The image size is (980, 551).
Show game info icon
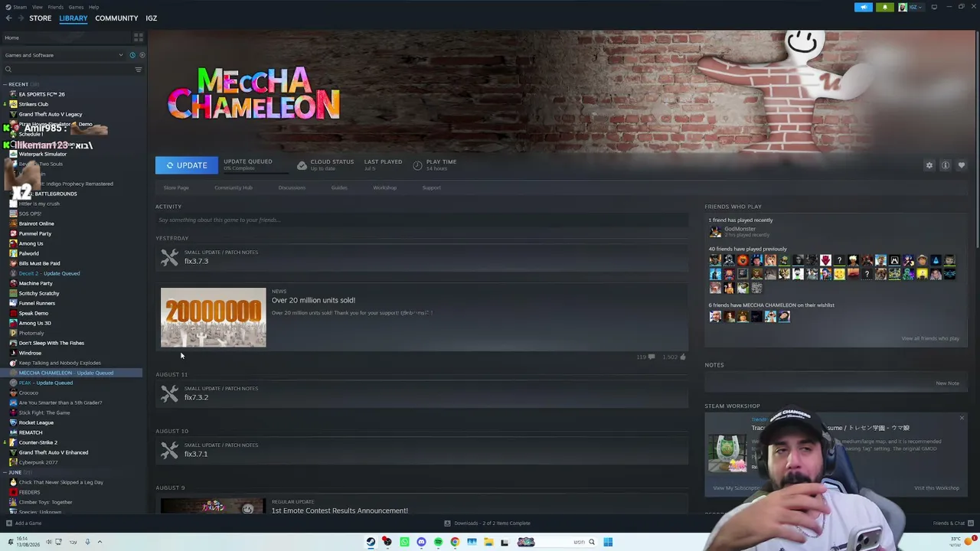(x=946, y=165)
